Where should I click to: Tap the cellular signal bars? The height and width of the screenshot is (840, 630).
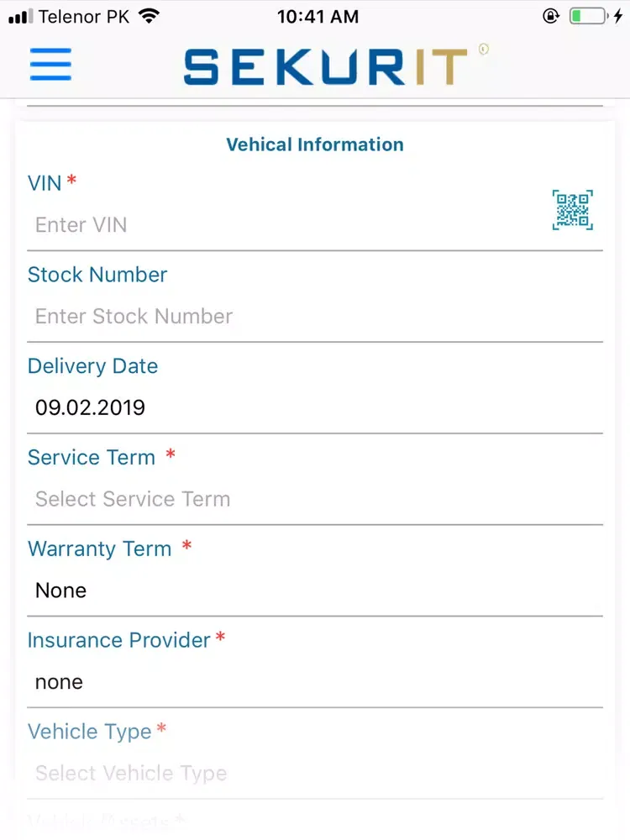(20, 17)
